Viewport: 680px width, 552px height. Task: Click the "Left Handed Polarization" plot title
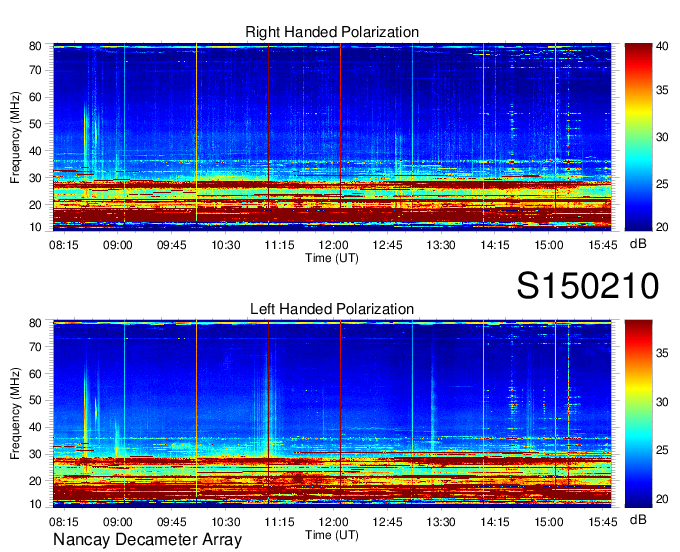(x=332, y=309)
